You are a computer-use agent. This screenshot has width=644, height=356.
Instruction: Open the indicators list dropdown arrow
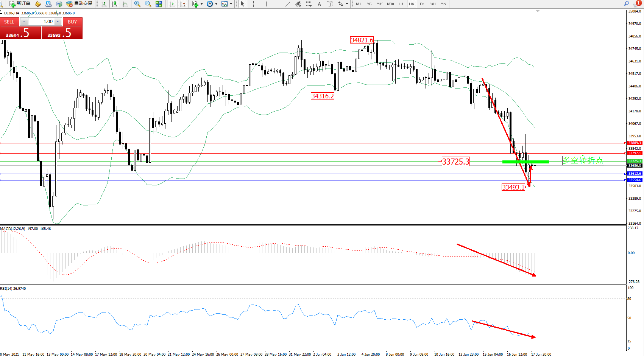click(x=201, y=4)
